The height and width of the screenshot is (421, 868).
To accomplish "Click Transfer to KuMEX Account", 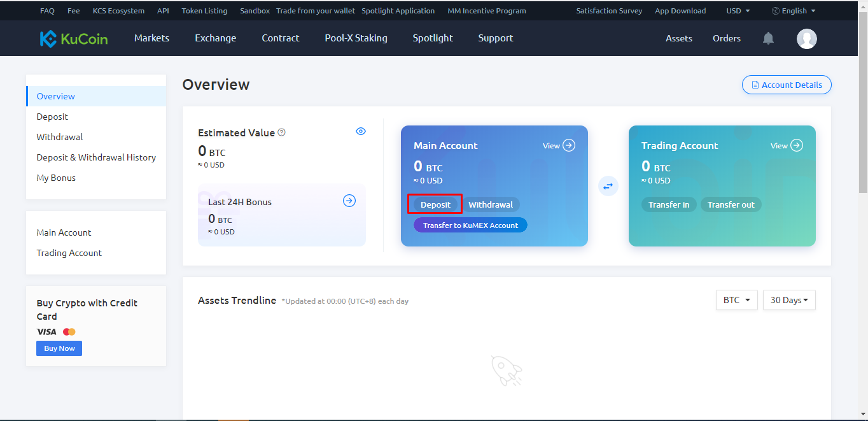I will [470, 225].
